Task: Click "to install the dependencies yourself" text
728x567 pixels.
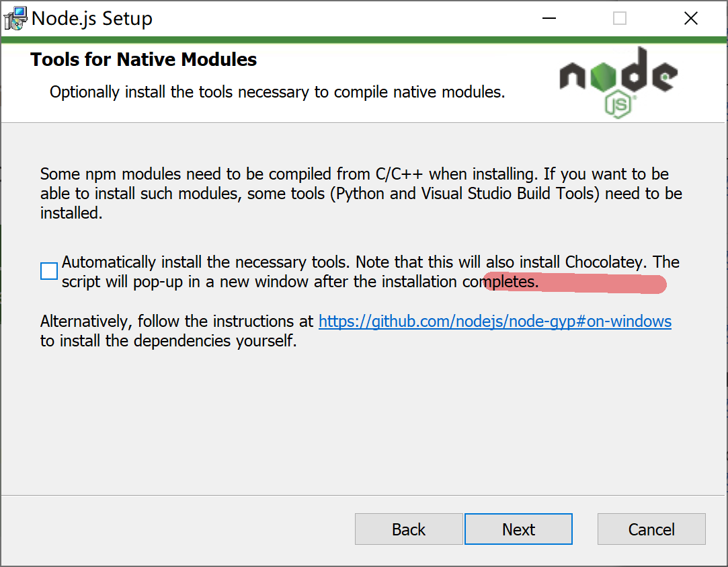Action: (x=168, y=340)
